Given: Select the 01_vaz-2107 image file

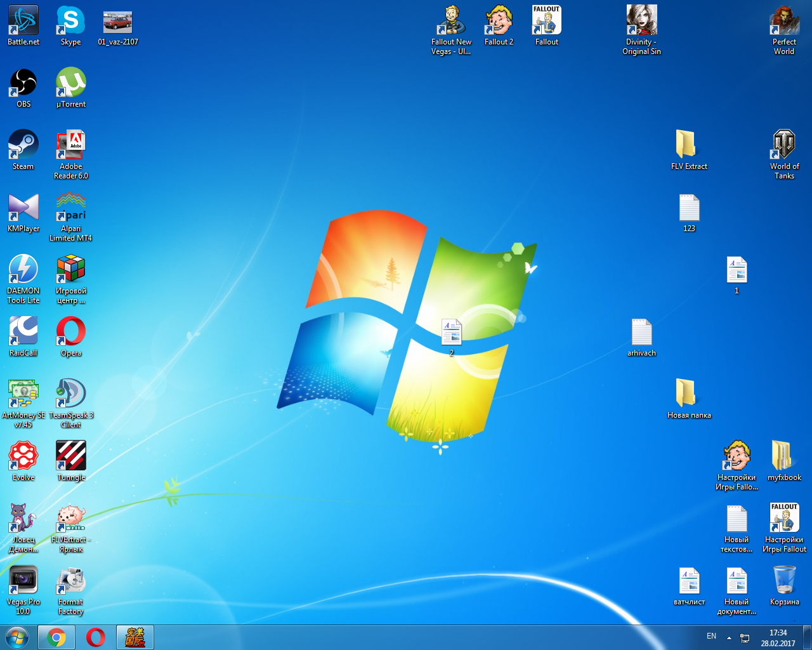Looking at the screenshot, I should click(118, 26).
